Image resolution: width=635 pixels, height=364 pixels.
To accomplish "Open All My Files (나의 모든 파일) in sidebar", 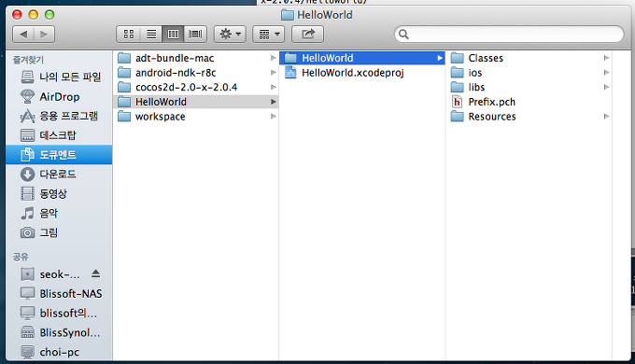I will (59, 77).
